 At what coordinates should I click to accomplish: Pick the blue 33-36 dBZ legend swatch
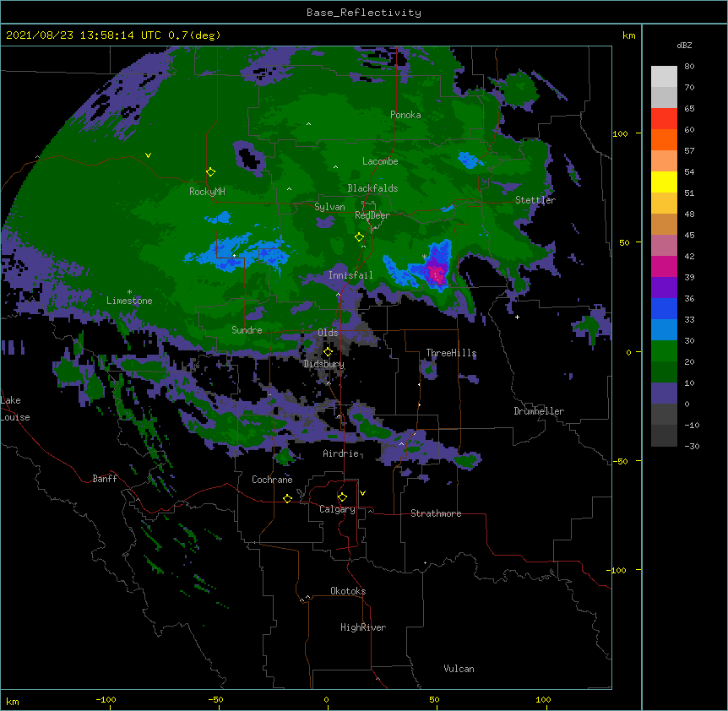coord(664,308)
